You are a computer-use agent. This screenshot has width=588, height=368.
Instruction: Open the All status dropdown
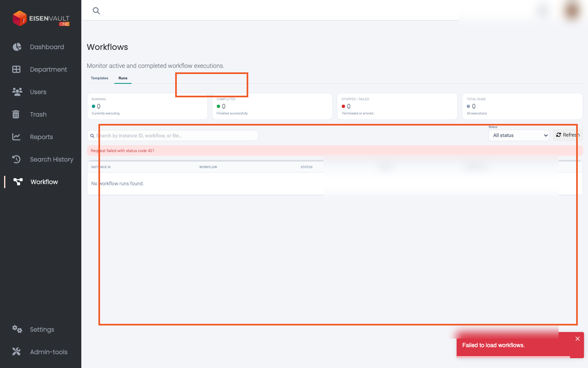pos(519,135)
